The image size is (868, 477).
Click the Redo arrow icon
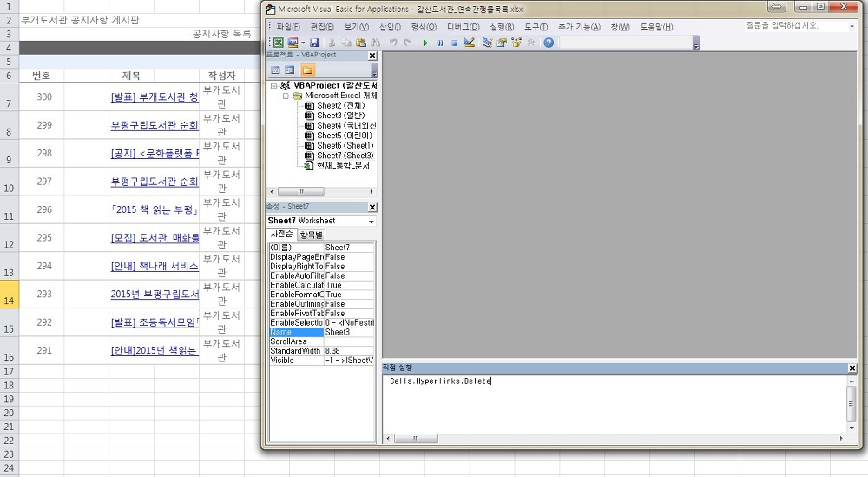[407, 43]
